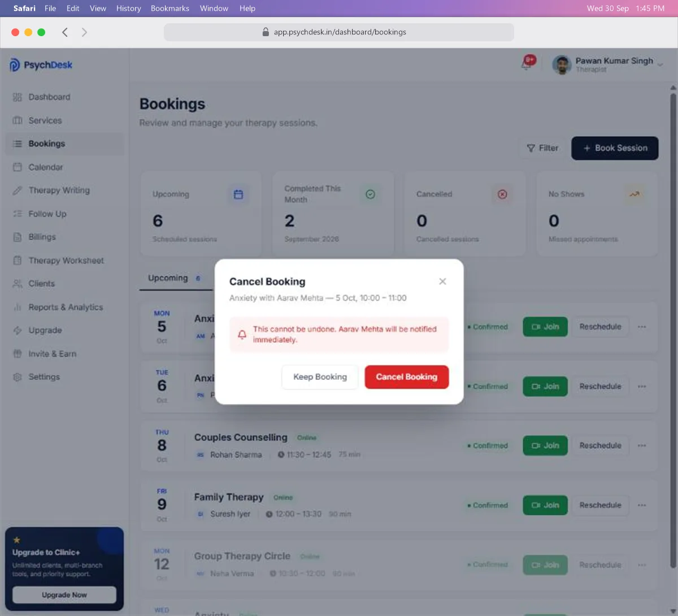
Task: Open Dashboard in the sidebar
Action: click(65, 97)
